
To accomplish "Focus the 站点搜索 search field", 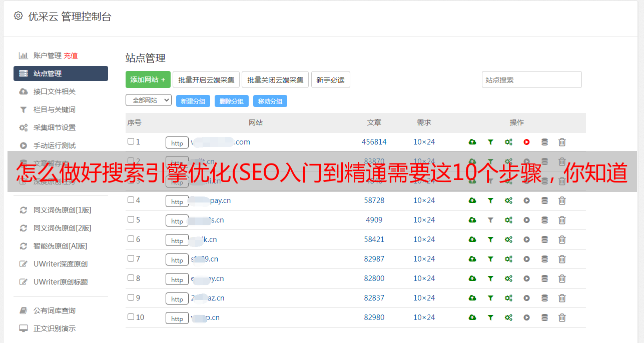I will pos(532,79).
